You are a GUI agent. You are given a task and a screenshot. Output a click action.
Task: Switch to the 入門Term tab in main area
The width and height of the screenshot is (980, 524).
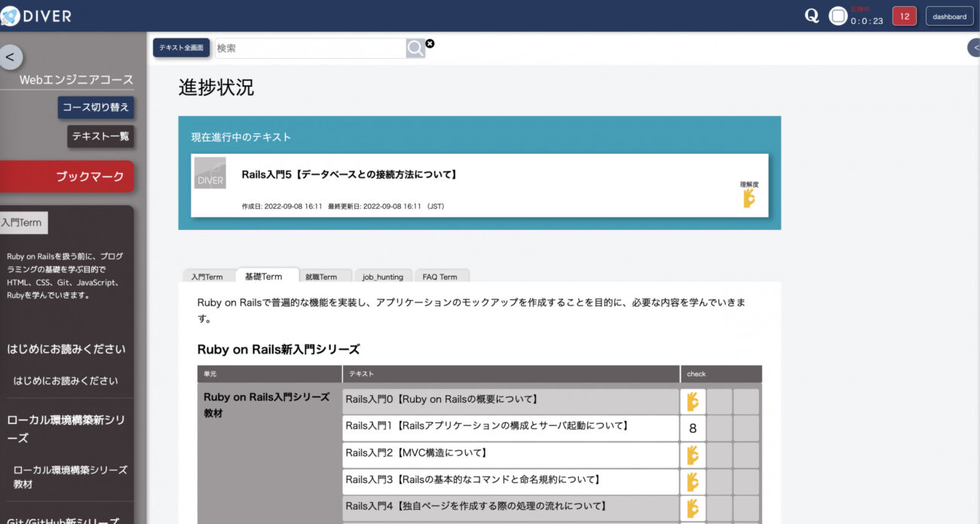pyautogui.click(x=207, y=277)
